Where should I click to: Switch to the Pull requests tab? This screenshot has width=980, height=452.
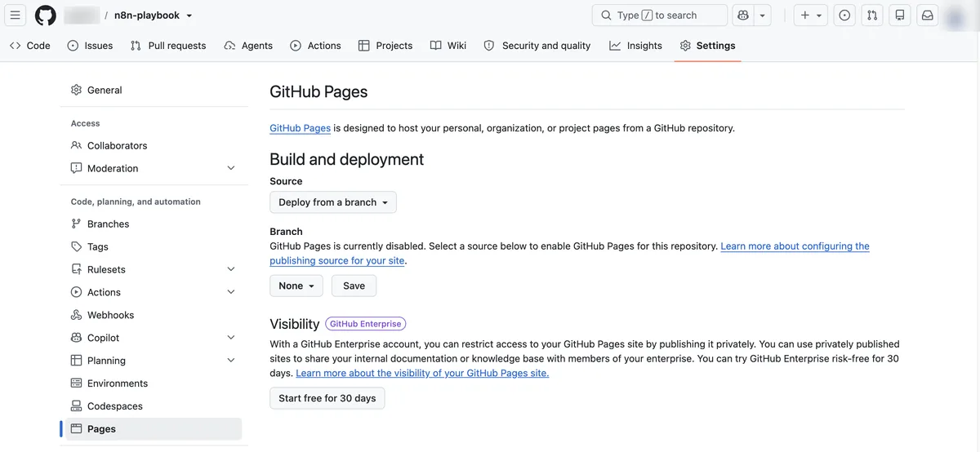(168, 46)
